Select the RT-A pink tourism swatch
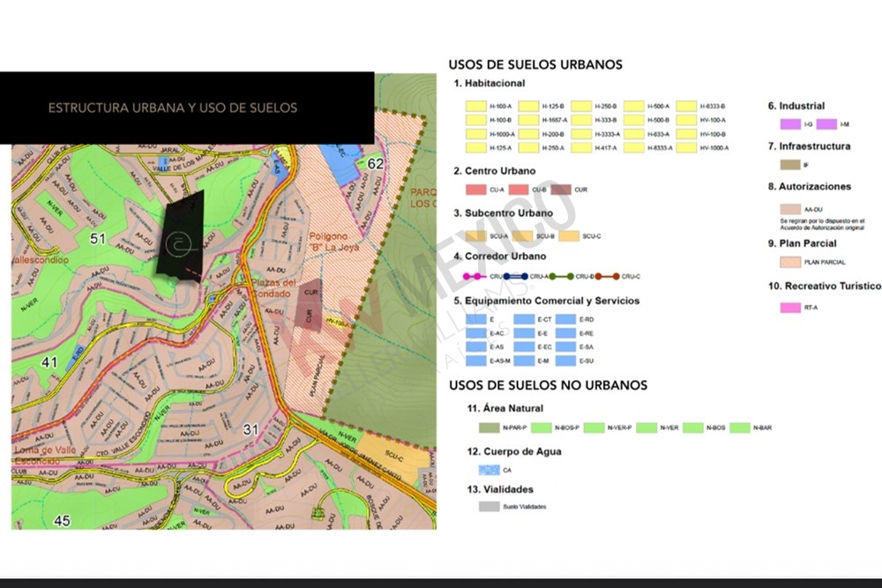 point(789,309)
